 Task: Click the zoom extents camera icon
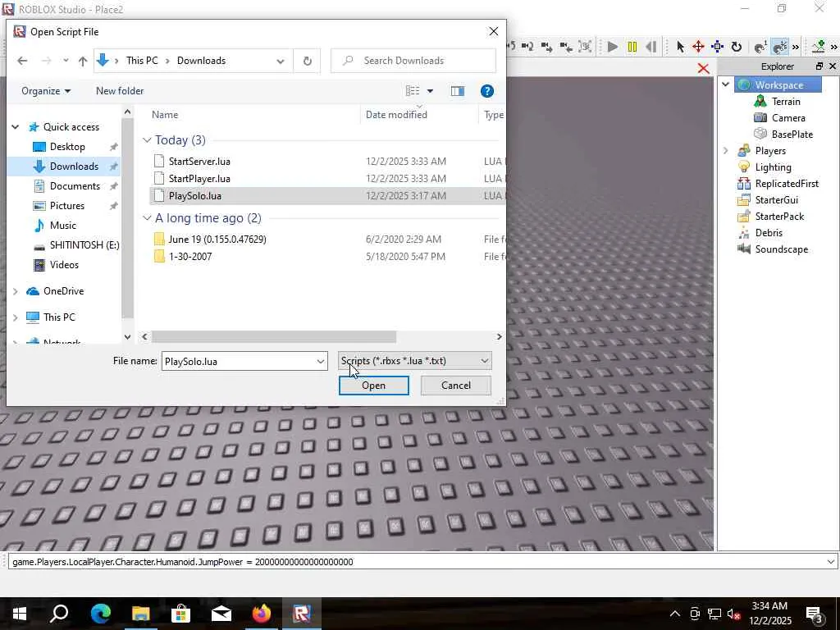pos(586,47)
